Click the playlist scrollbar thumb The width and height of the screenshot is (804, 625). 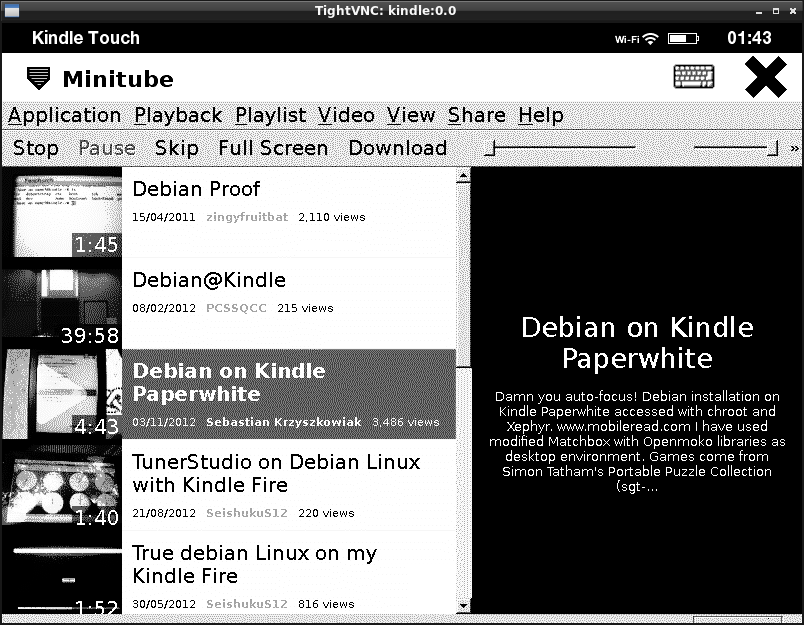[463, 275]
